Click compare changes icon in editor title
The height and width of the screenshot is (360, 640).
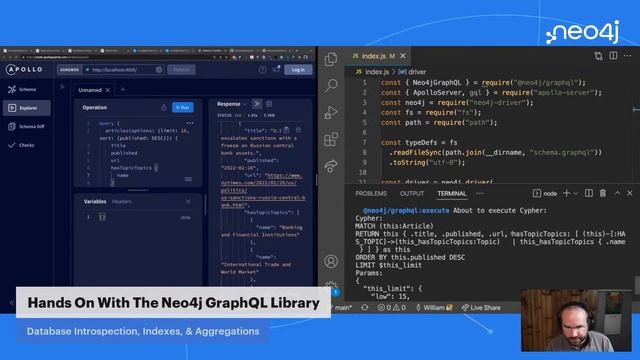click(x=598, y=56)
